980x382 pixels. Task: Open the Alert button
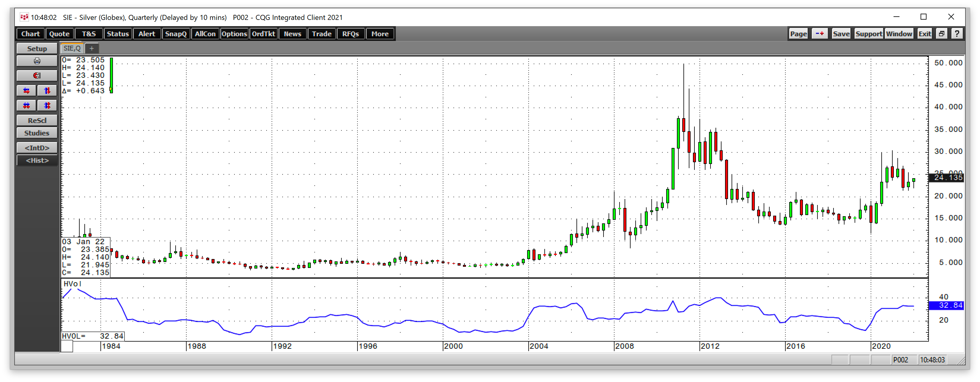(x=147, y=34)
